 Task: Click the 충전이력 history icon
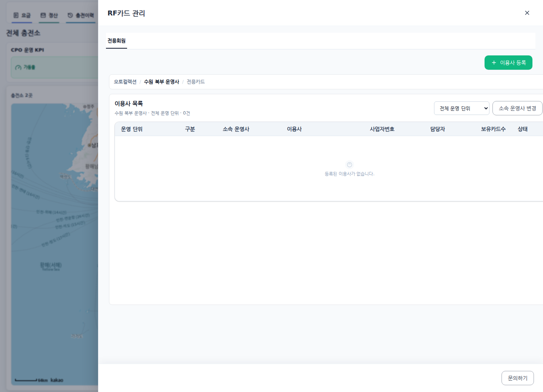click(70, 15)
